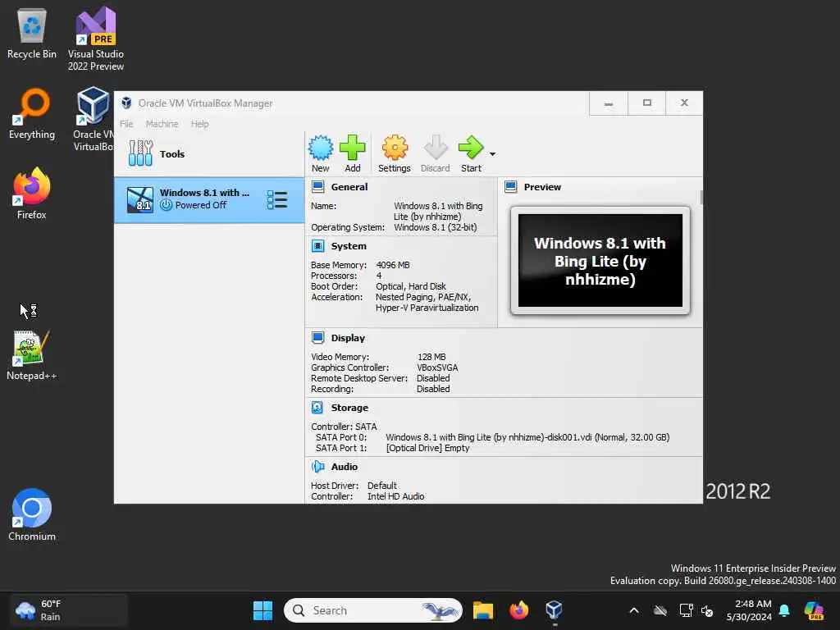Open the Machine menu

162,124
